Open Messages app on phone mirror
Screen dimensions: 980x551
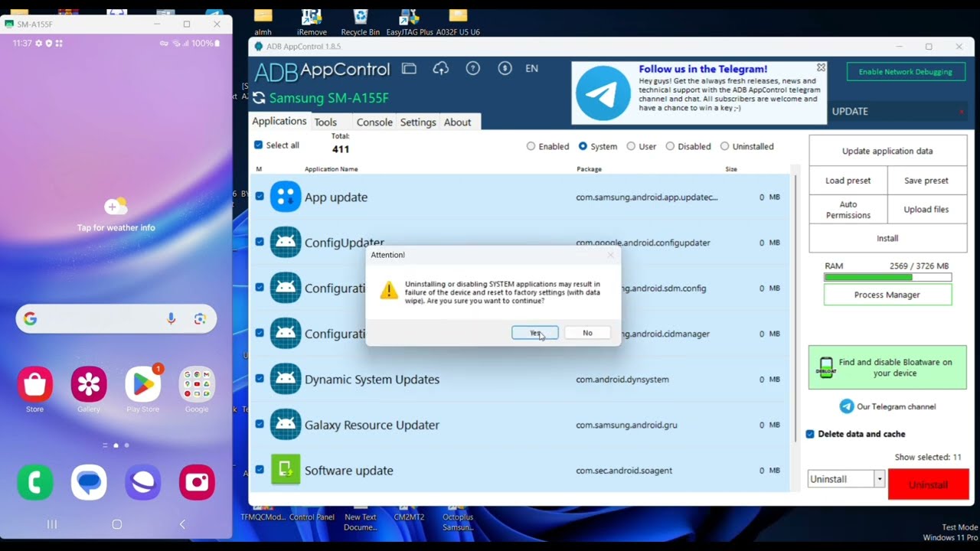point(89,482)
